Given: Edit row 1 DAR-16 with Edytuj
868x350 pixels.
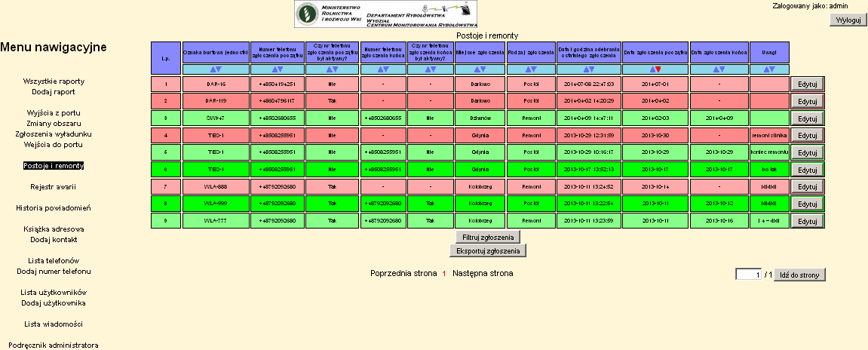Looking at the screenshot, I should [x=808, y=84].
